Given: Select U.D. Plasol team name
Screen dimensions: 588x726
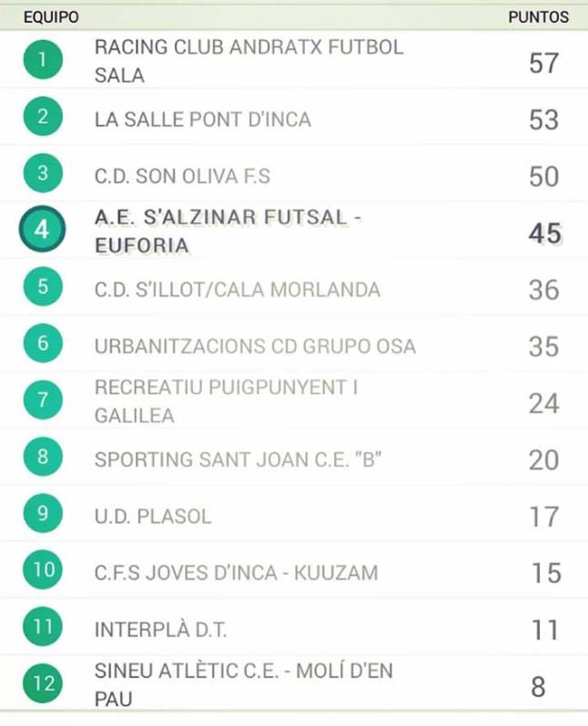Looking at the screenshot, I should pyautogui.click(x=153, y=516).
